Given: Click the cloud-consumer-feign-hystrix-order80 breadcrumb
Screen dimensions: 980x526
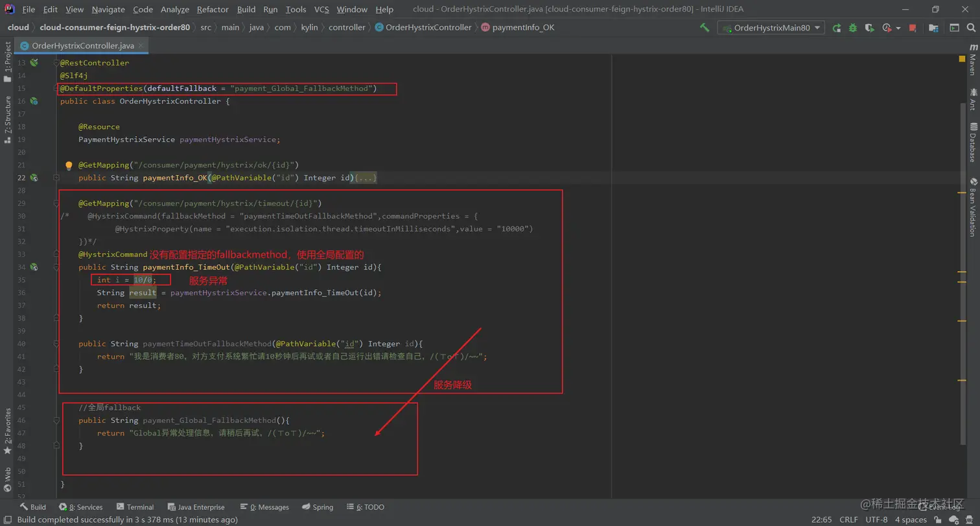Looking at the screenshot, I should click(x=115, y=27).
